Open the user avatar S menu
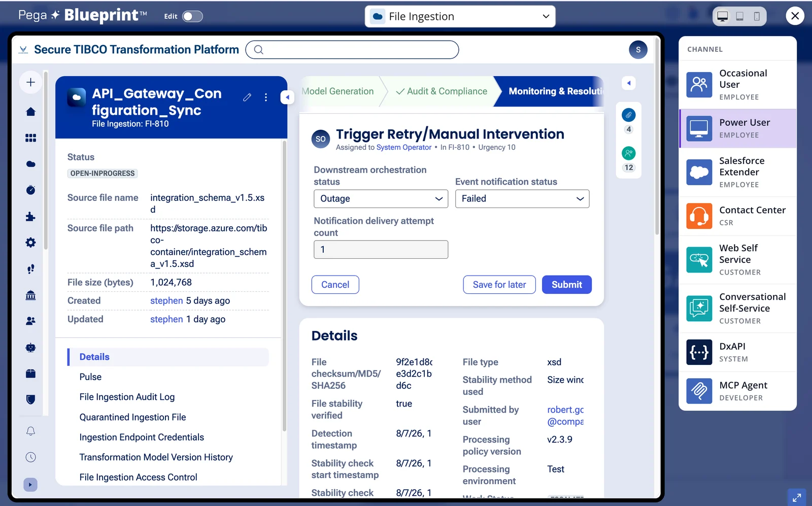 click(638, 50)
